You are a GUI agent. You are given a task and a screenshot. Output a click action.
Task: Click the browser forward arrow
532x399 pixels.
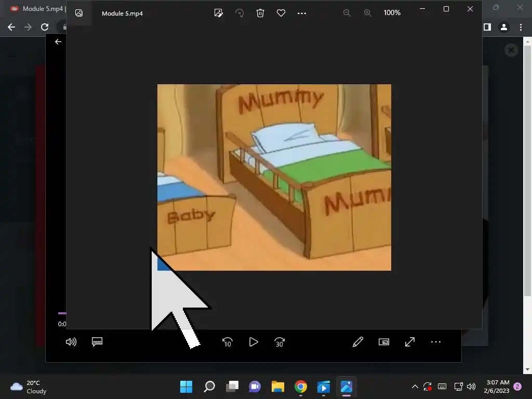coord(28,27)
